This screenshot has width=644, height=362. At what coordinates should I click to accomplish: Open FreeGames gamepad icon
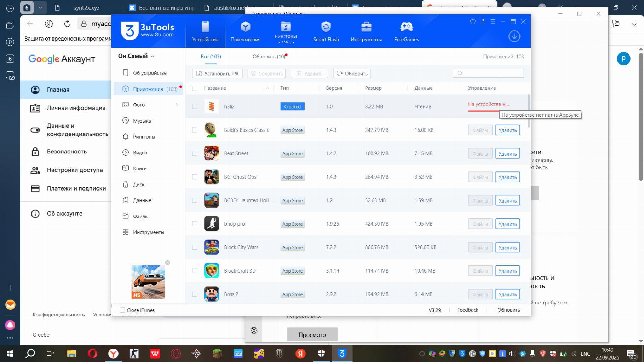coord(406,27)
